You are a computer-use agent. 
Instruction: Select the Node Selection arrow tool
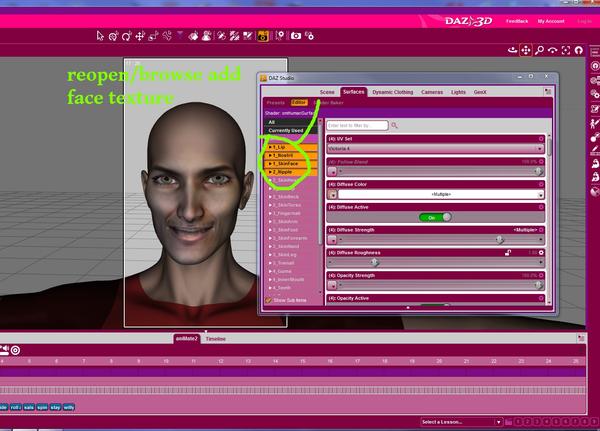[x=100, y=36]
